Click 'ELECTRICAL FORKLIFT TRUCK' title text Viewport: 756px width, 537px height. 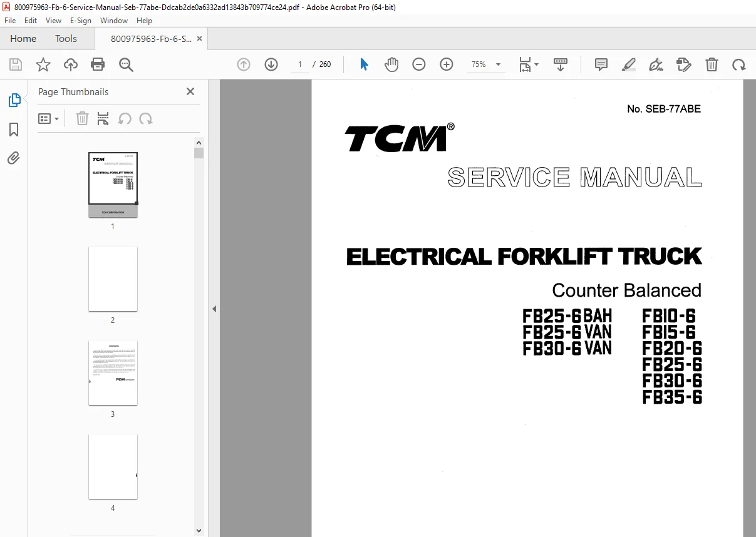524,257
